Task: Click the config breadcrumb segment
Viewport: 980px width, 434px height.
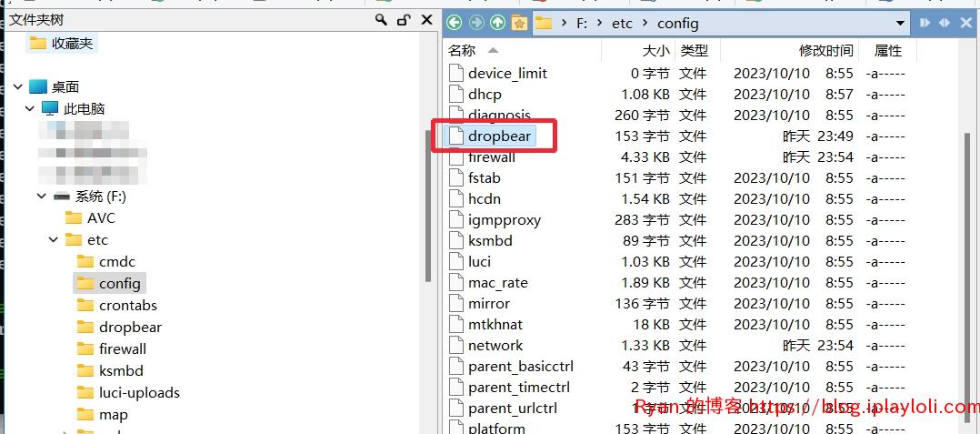Action: pyautogui.click(x=677, y=24)
